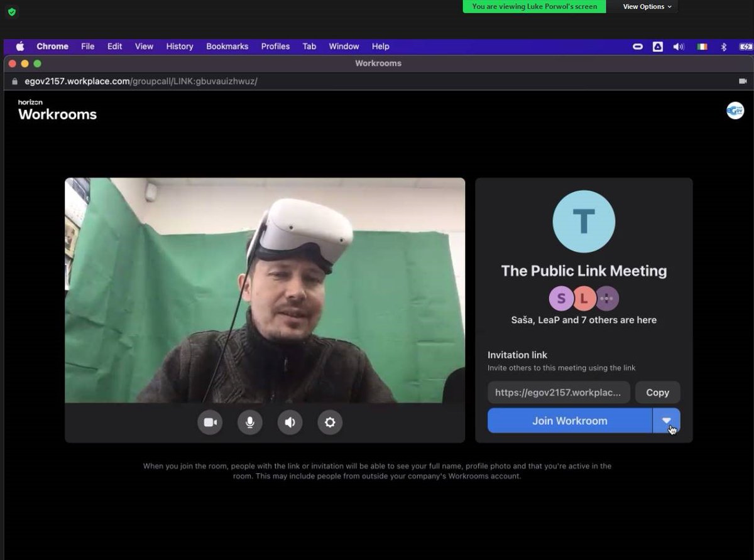Click the red L participant avatar
The height and width of the screenshot is (560, 754).
click(584, 299)
